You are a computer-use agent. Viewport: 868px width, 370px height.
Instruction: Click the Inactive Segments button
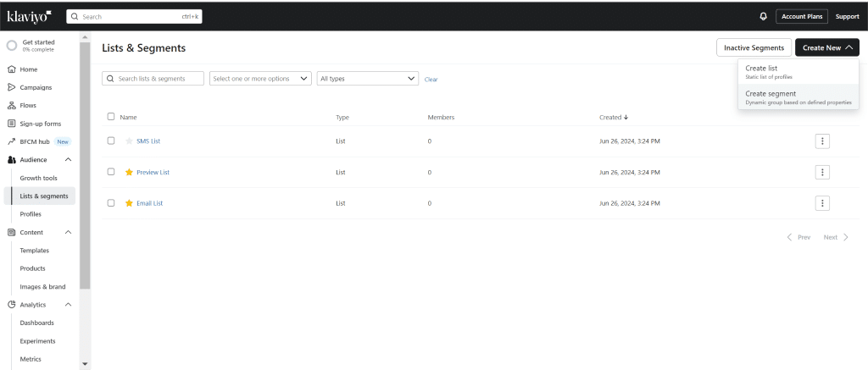coord(754,48)
